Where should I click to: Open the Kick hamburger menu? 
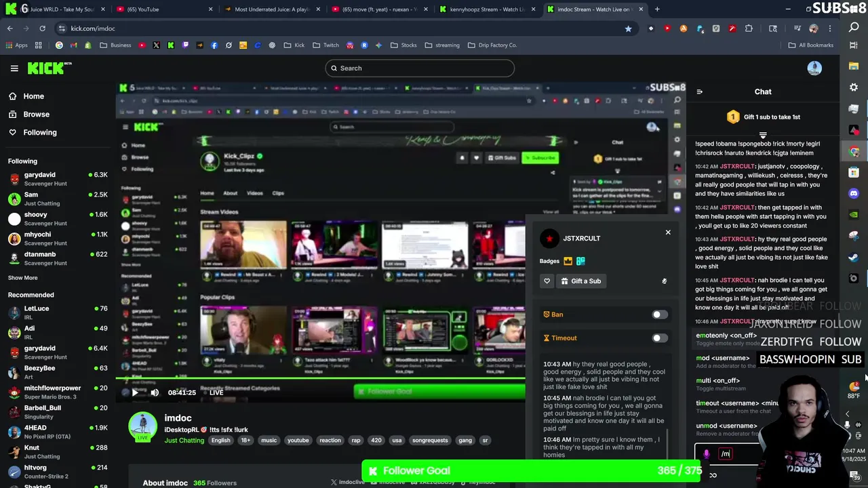[x=14, y=68]
